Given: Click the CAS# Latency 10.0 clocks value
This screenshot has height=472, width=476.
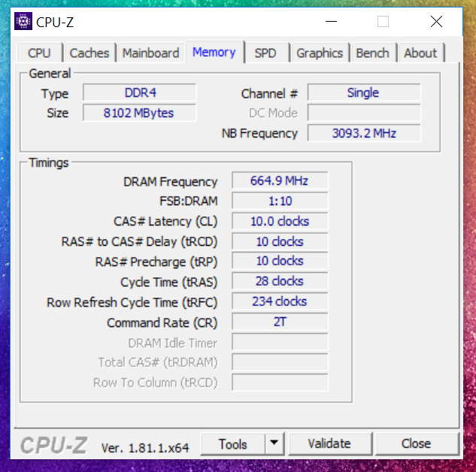Looking at the screenshot, I should click(x=280, y=221).
